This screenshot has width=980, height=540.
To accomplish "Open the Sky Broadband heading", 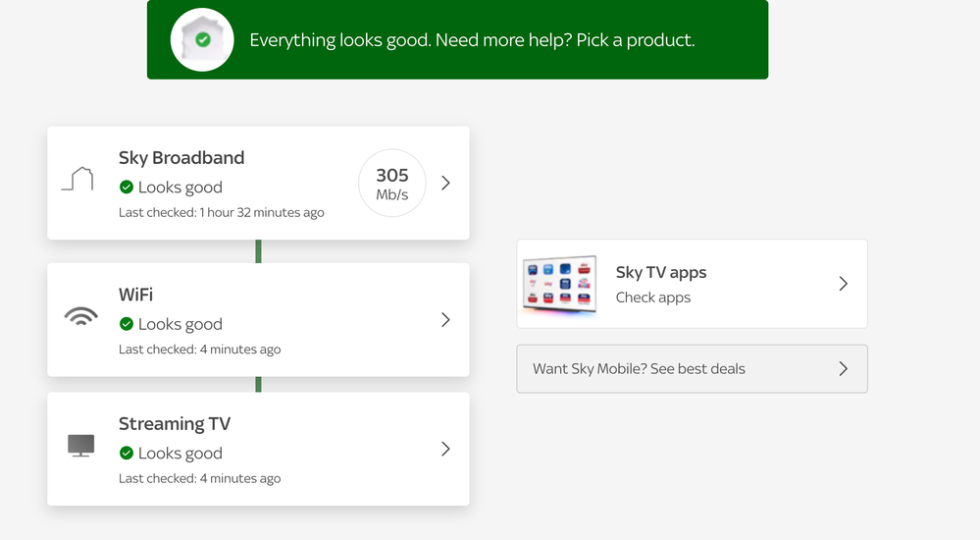I will click(181, 158).
